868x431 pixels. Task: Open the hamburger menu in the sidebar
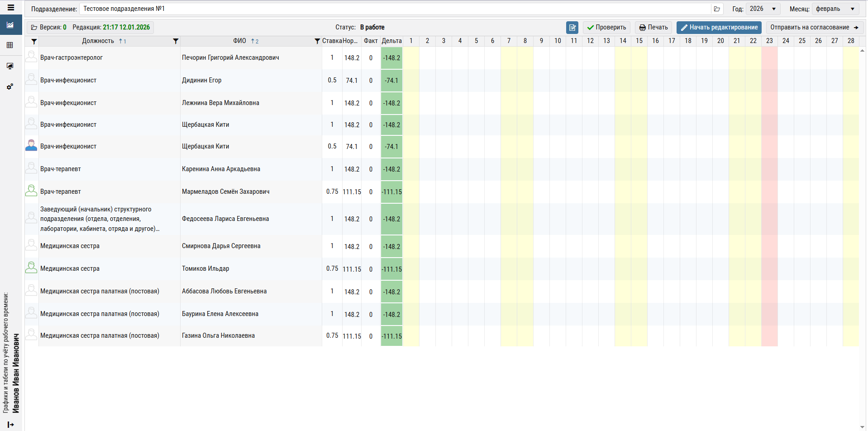pos(11,8)
